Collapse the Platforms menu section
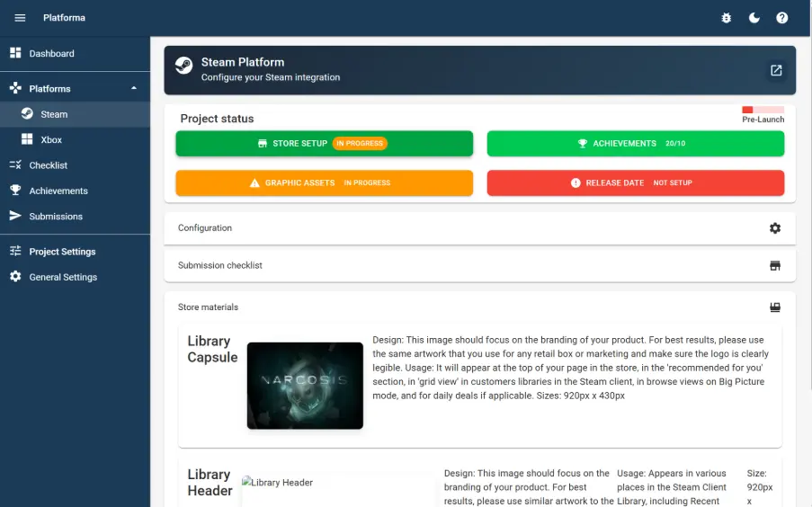The width and height of the screenshot is (812, 507). pyautogui.click(x=134, y=89)
